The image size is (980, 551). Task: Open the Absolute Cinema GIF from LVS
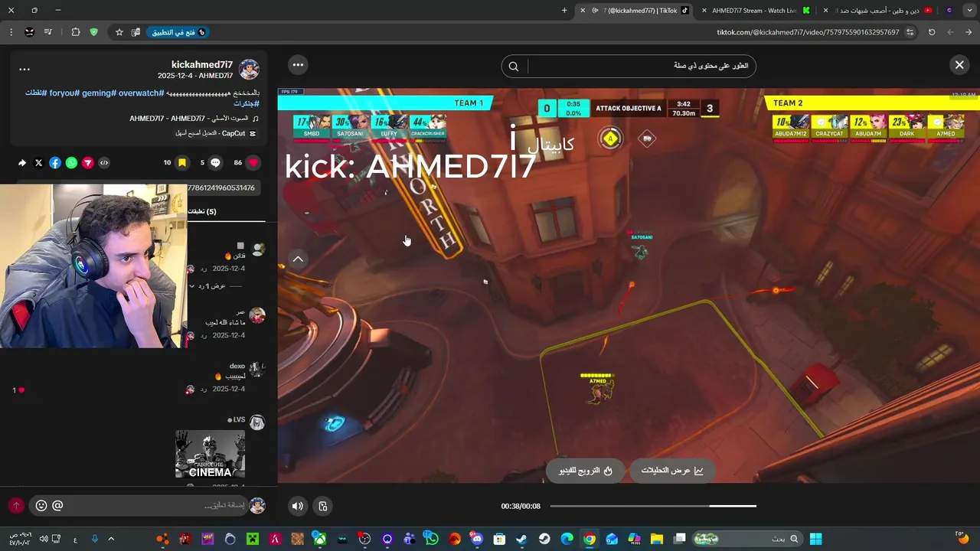[210, 455]
